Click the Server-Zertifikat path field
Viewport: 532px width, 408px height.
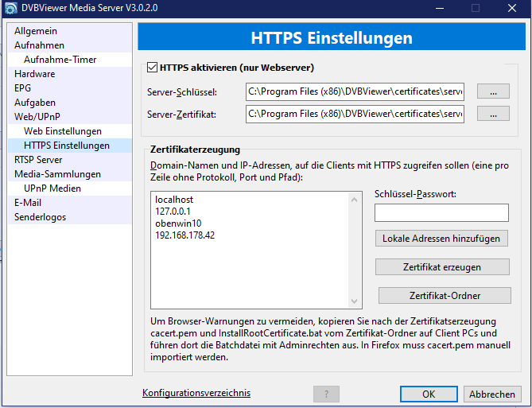[x=355, y=114]
